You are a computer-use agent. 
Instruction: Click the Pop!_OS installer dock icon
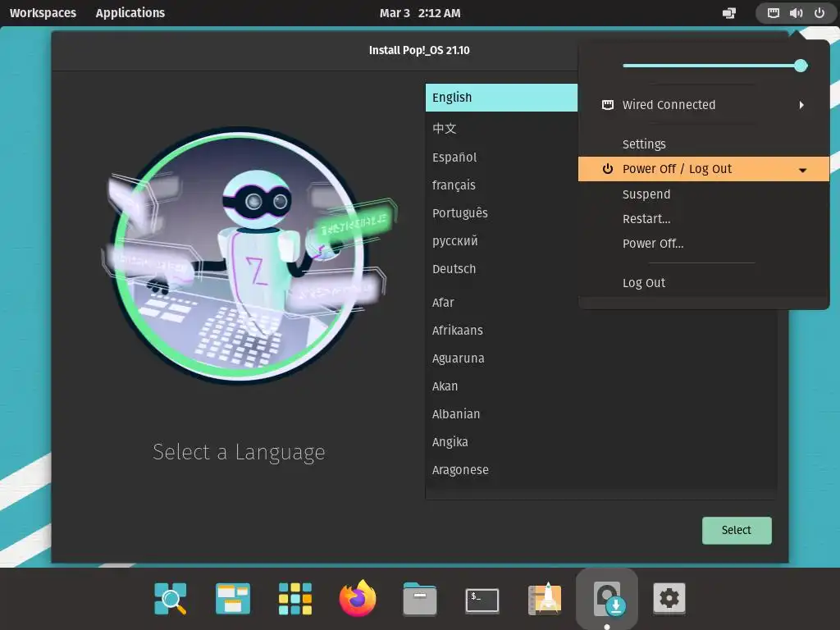click(607, 598)
